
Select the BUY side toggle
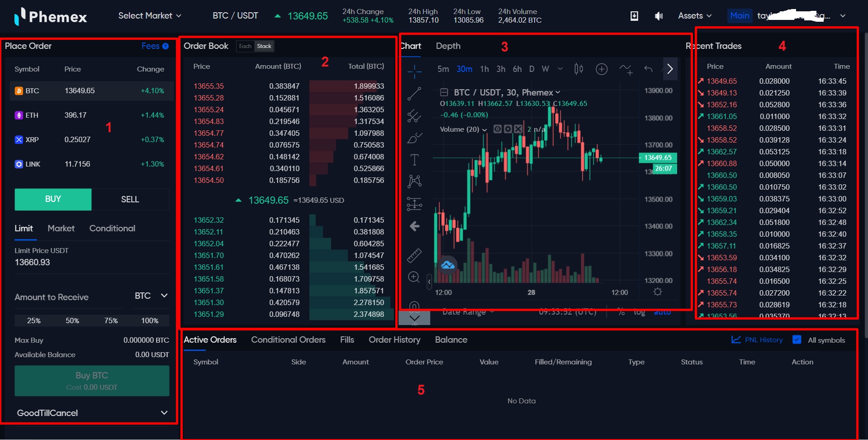(x=53, y=199)
